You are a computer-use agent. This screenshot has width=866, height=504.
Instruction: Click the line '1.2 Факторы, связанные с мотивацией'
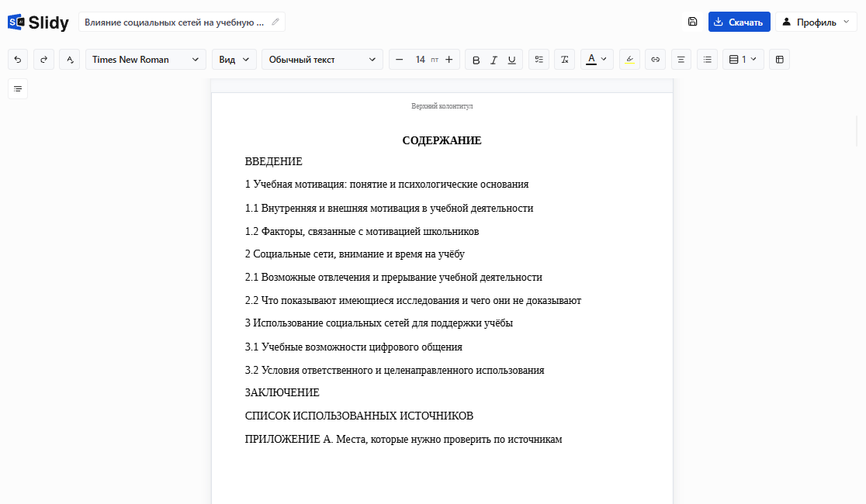click(x=362, y=231)
